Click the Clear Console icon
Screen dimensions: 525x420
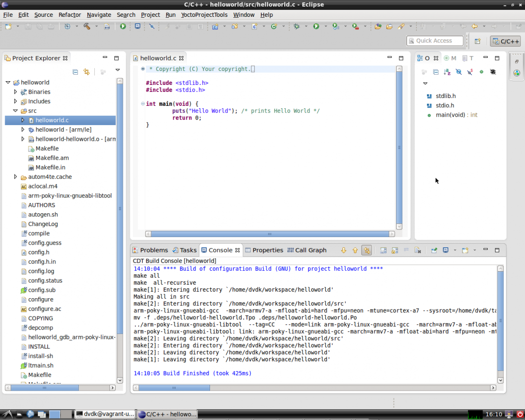tap(418, 251)
